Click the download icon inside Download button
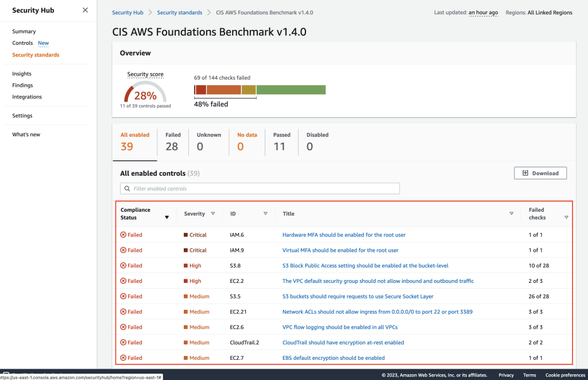This screenshot has width=588, height=380. coord(525,172)
